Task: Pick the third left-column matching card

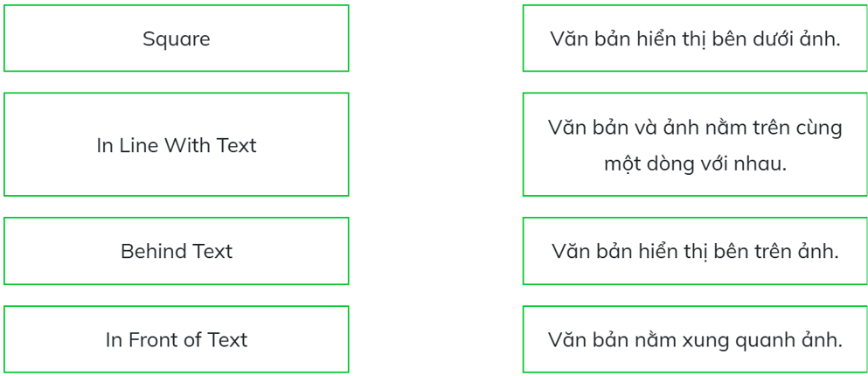Action: [176, 251]
